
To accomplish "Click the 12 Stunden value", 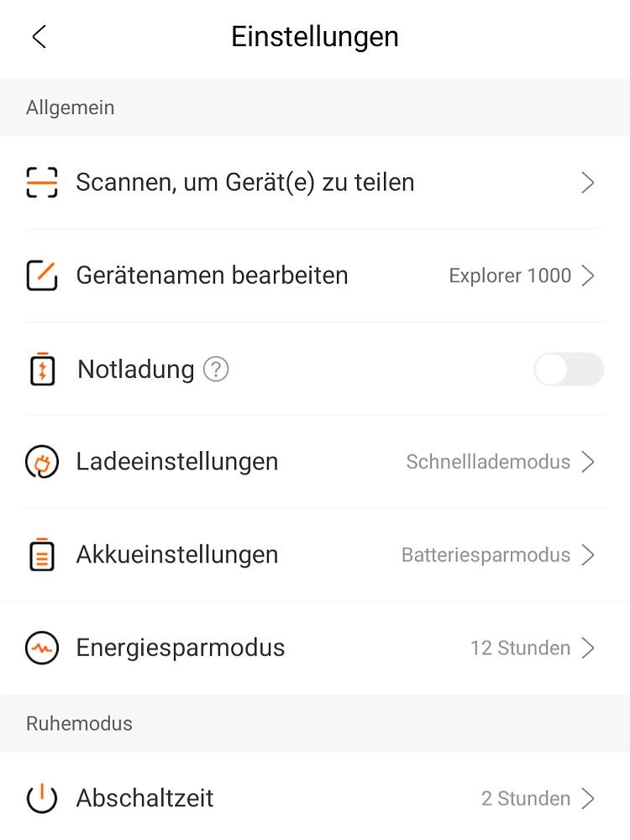I will point(520,648).
